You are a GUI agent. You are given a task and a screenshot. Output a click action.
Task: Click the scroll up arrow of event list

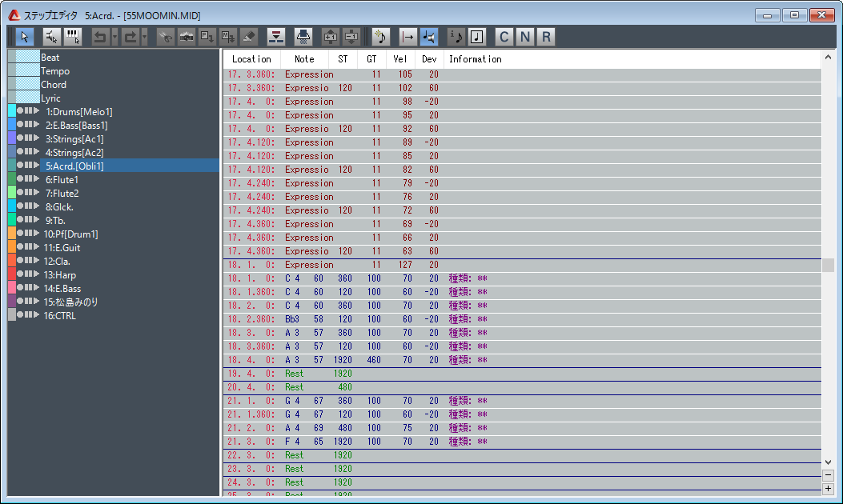[828, 58]
